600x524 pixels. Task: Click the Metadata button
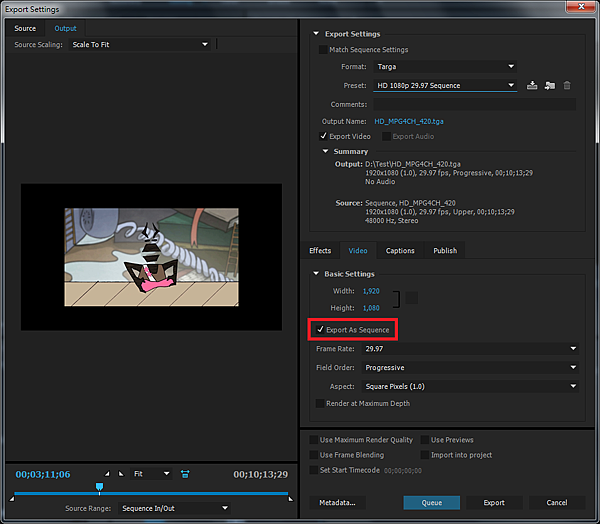coord(337,503)
